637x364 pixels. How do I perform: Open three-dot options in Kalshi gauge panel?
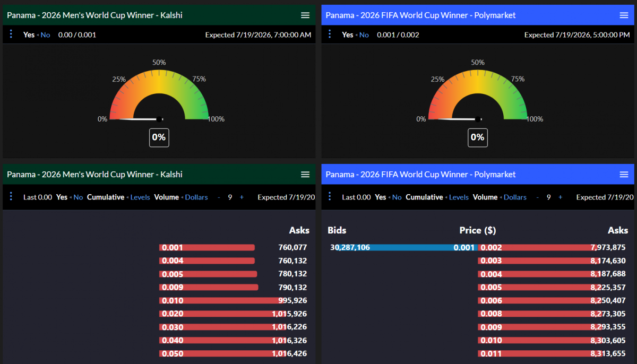(x=11, y=34)
